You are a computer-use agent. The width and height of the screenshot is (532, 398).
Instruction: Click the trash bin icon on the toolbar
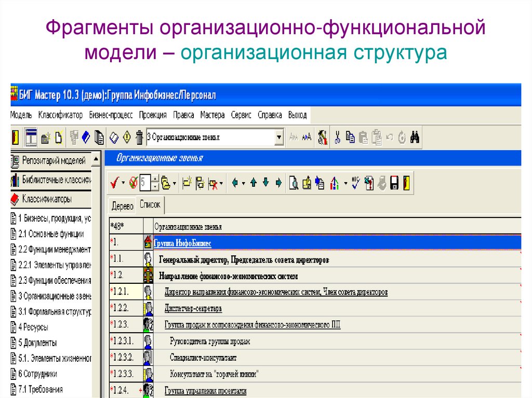click(x=138, y=137)
